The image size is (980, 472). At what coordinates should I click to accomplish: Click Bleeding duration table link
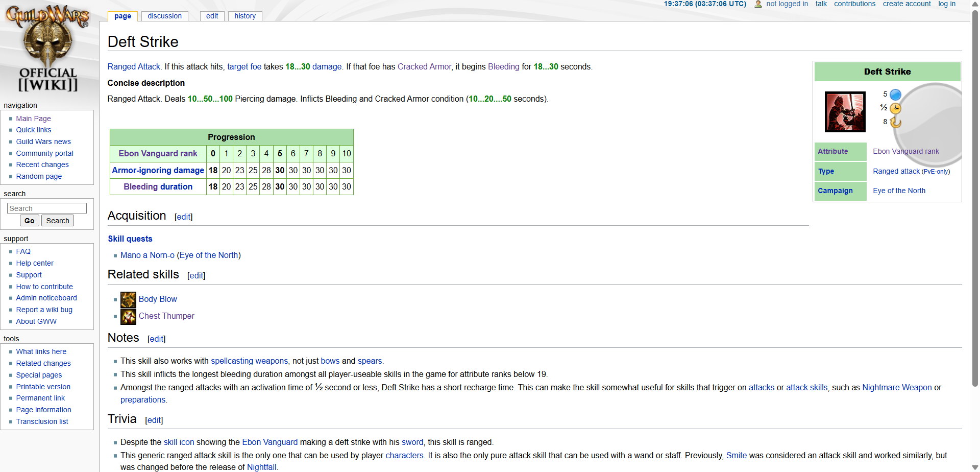click(x=158, y=186)
